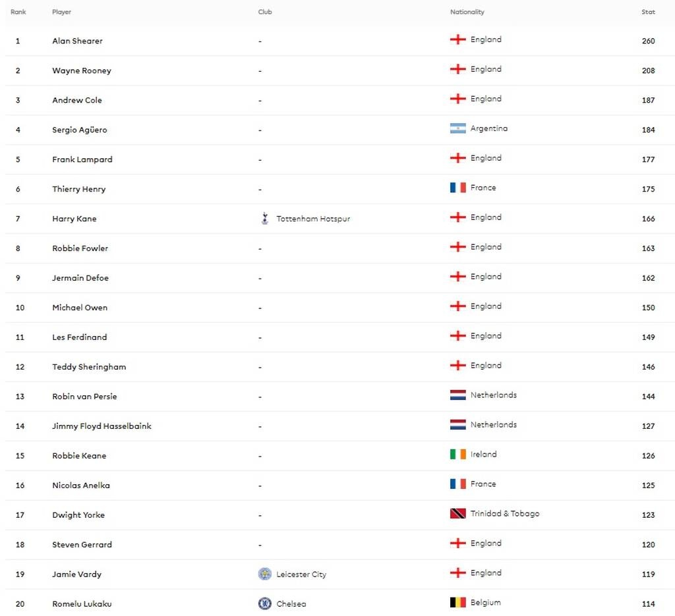Open Alan Shearer's player profile

[x=77, y=41]
